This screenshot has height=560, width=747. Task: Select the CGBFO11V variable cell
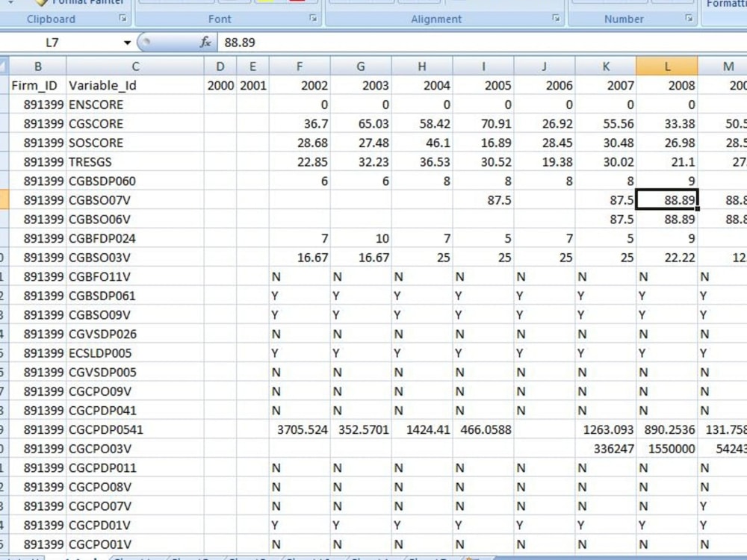click(x=135, y=276)
